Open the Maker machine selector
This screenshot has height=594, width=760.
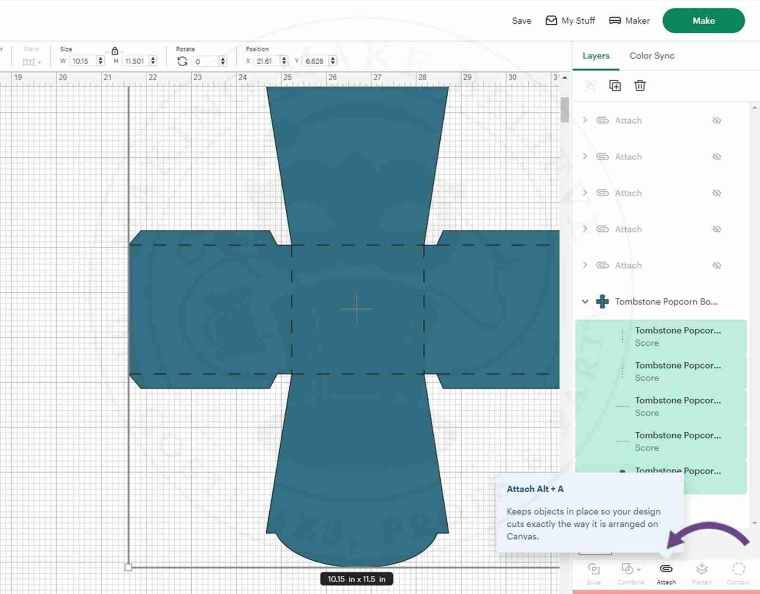coord(629,20)
